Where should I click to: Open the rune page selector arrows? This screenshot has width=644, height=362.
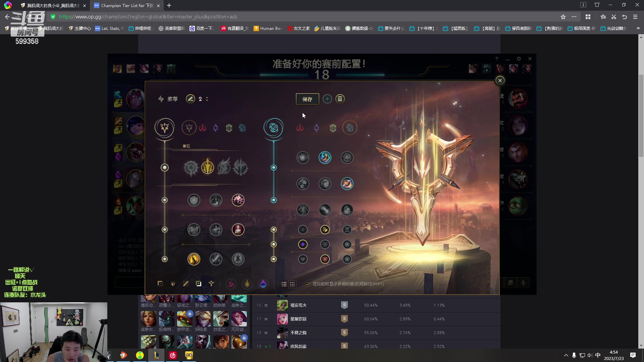[x=207, y=99]
